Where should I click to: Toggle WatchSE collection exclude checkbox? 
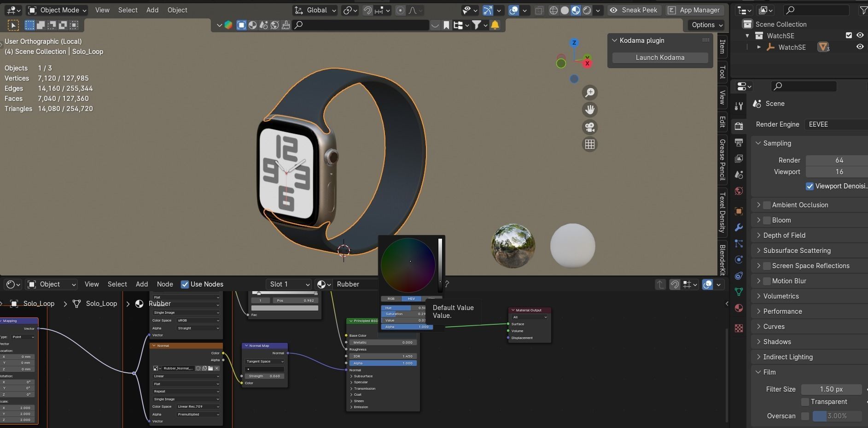849,35
